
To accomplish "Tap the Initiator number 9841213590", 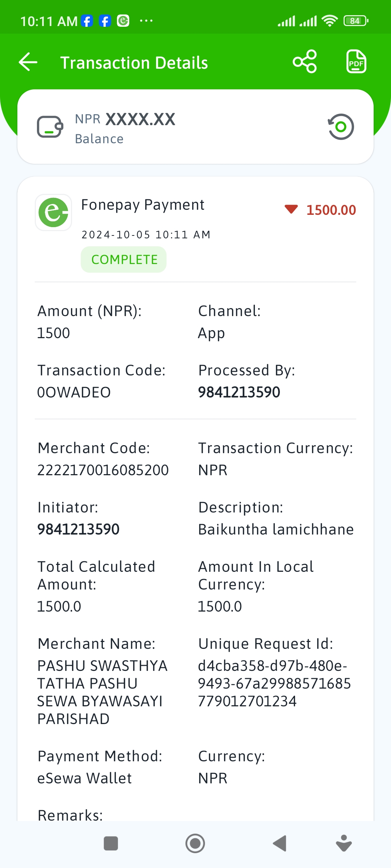I will point(79,529).
